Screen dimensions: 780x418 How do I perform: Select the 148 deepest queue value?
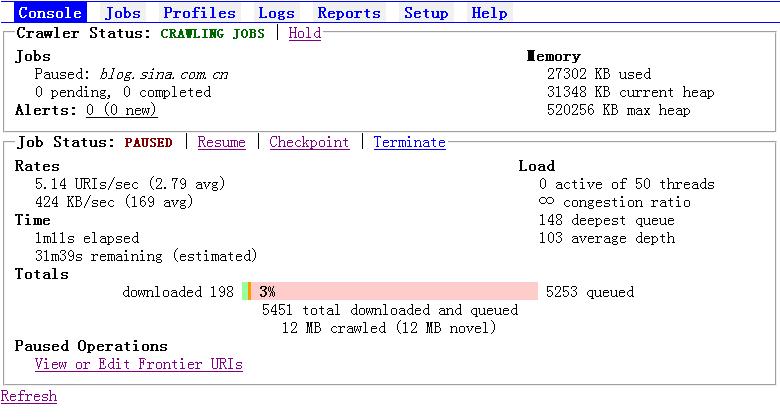606,220
